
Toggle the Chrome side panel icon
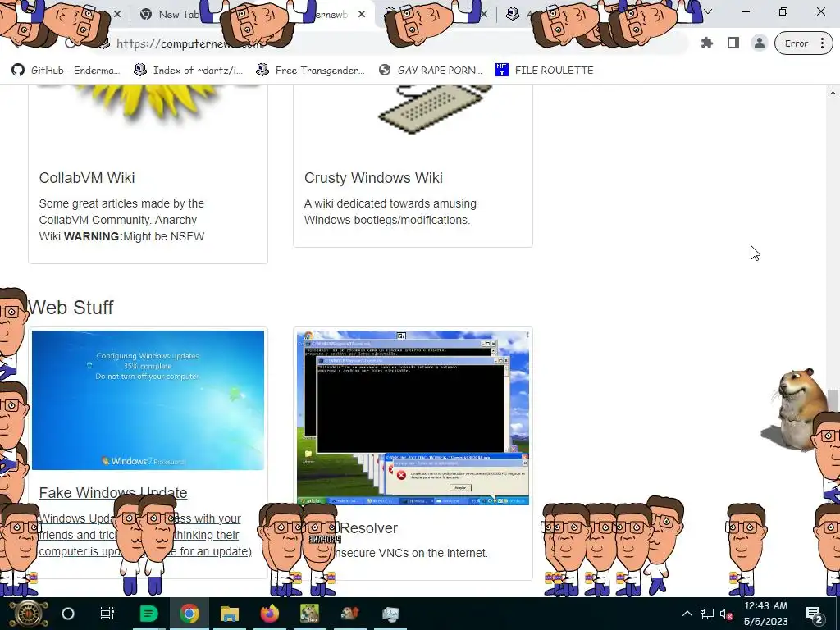point(733,43)
